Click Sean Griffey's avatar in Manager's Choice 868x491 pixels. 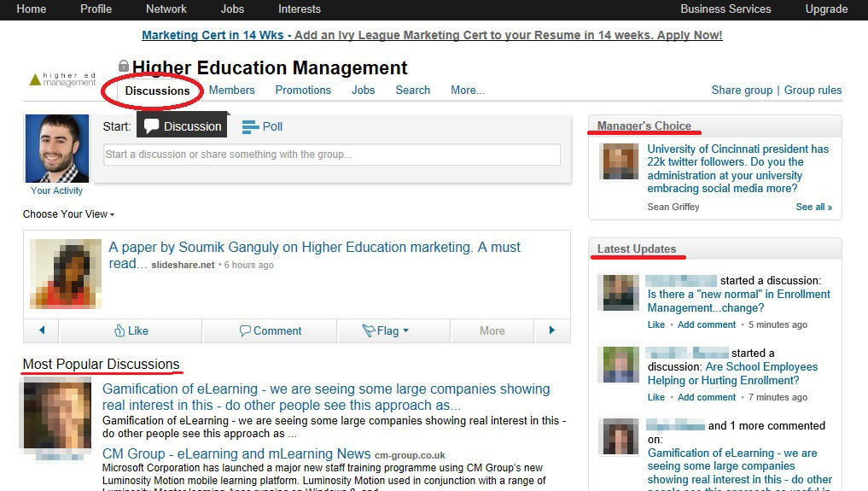click(x=619, y=161)
